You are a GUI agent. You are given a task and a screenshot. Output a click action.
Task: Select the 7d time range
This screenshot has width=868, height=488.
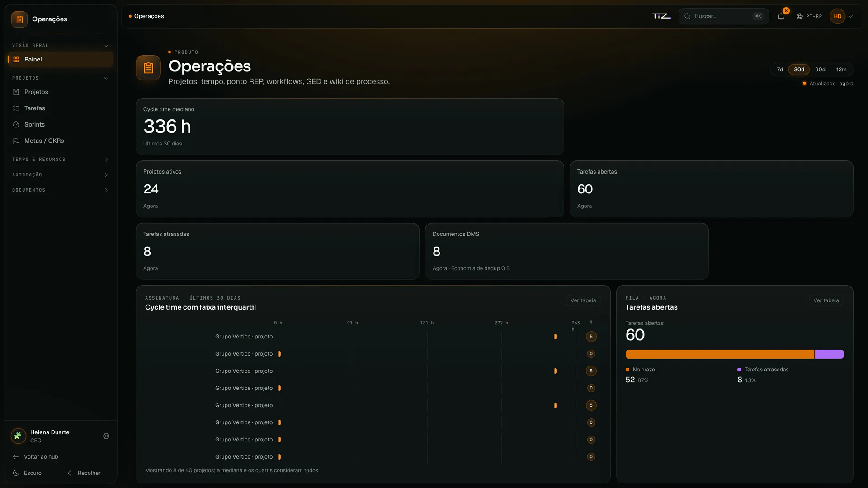point(780,70)
